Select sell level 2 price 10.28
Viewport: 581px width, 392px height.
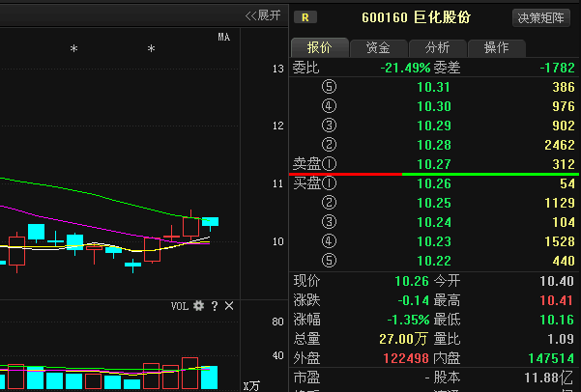[x=434, y=145]
